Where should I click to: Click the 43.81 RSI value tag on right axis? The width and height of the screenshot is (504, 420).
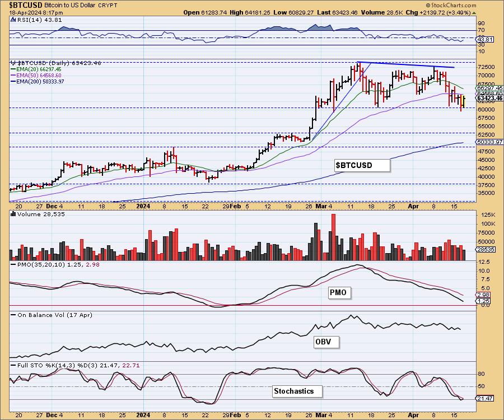coord(485,40)
